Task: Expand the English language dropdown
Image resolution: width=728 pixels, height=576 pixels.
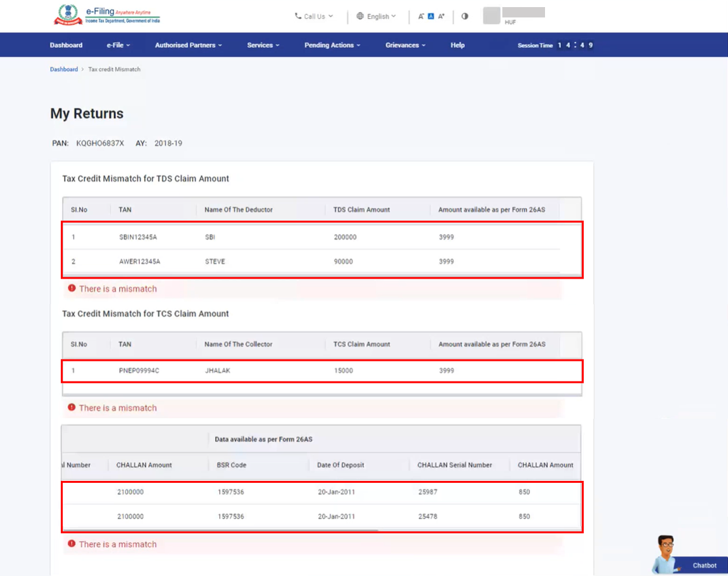Action: coord(378,16)
